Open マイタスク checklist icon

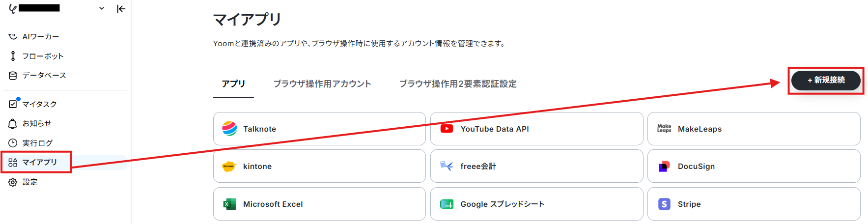click(x=13, y=104)
